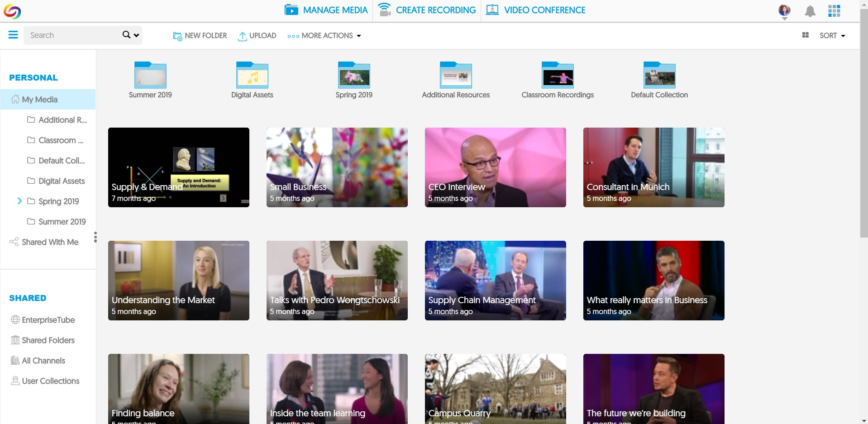
Task: Click Create Recording in top bar
Action: pyautogui.click(x=427, y=10)
